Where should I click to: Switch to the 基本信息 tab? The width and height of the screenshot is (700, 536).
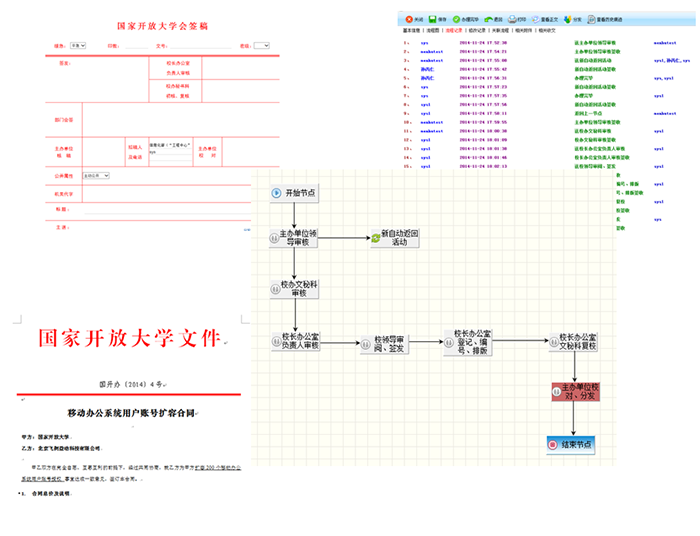(413, 31)
